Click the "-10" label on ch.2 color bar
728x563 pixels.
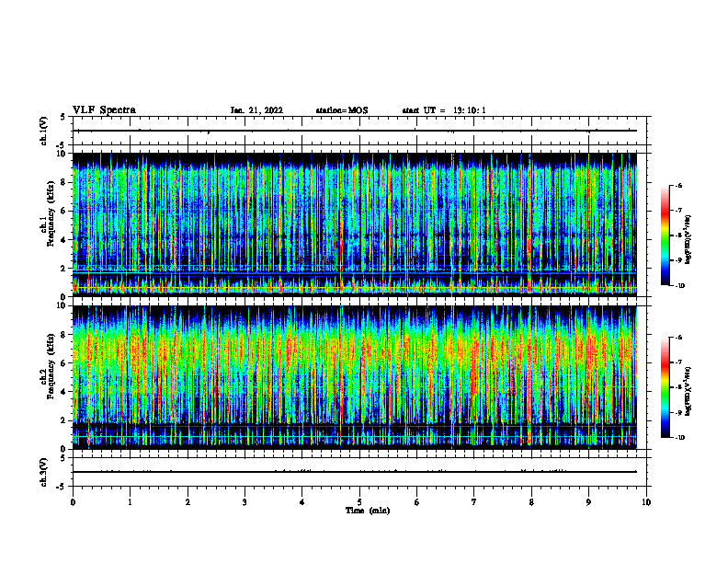(679, 438)
